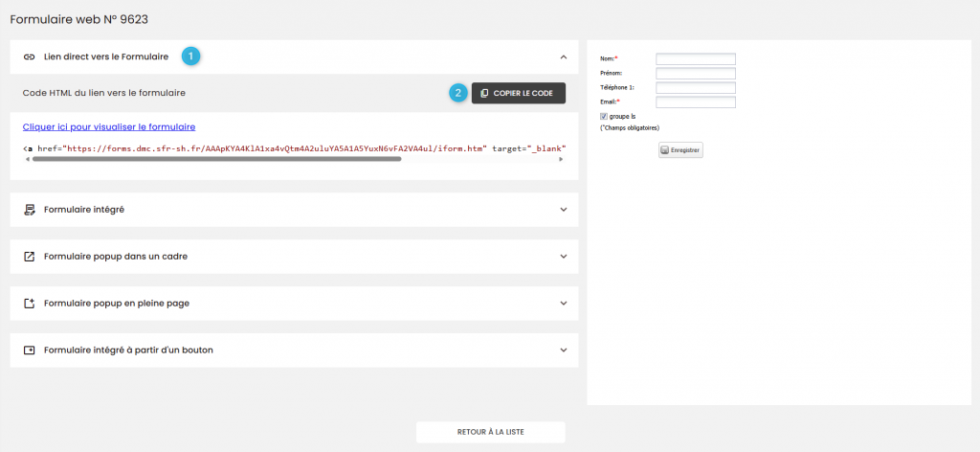980x452 pixels.
Task: Click the link icon beside Lien direct vers le Formulaire
Action: [x=29, y=56]
